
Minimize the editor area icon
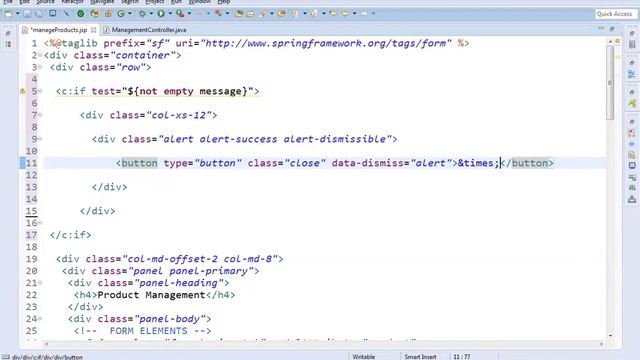[601, 29]
